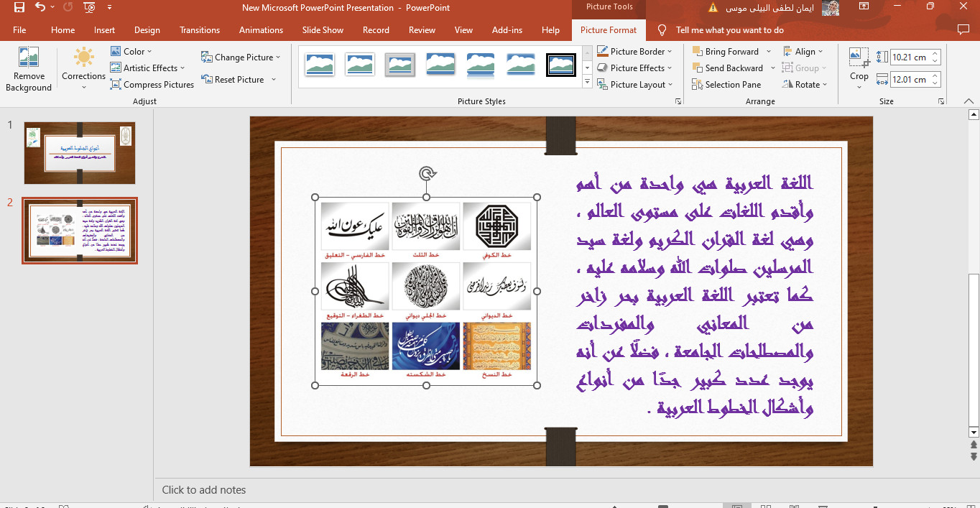This screenshot has height=508, width=980.
Task: Open the Picture Border dropdown
Action: click(635, 52)
